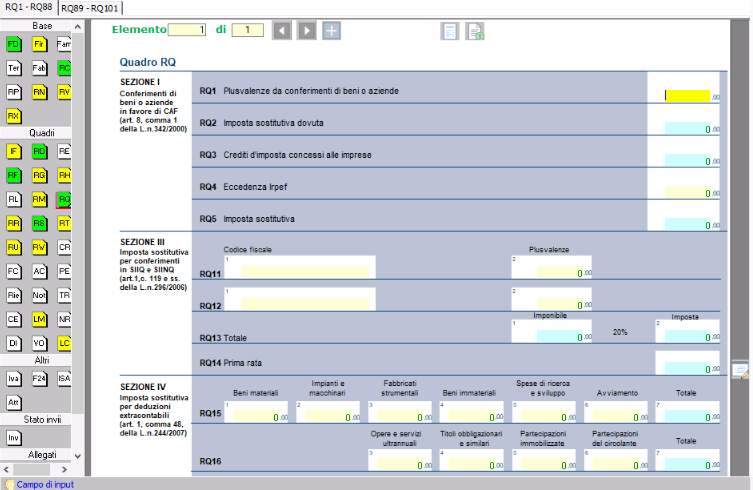
Task: Select the Not quadro icon
Action: (39, 295)
